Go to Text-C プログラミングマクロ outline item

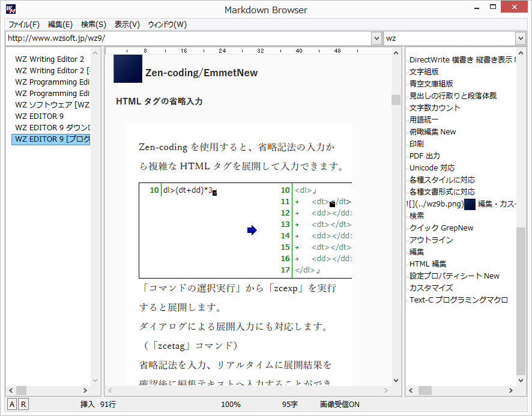(458, 300)
